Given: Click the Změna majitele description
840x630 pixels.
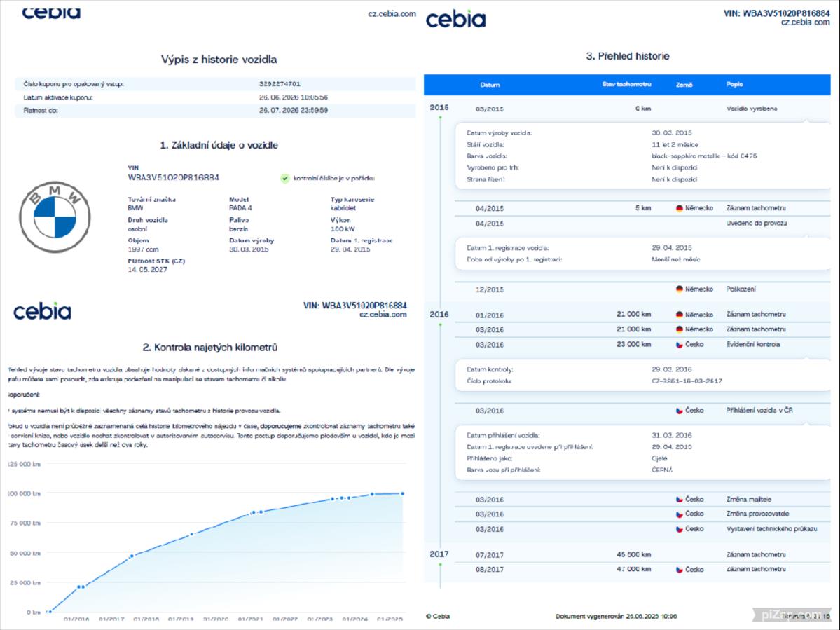Looking at the screenshot, I should [x=749, y=499].
